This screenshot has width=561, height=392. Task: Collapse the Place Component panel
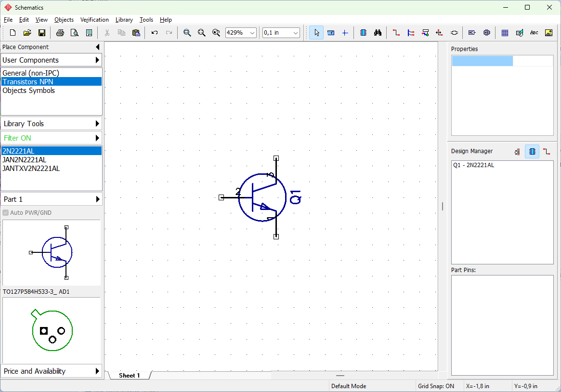(98, 47)
